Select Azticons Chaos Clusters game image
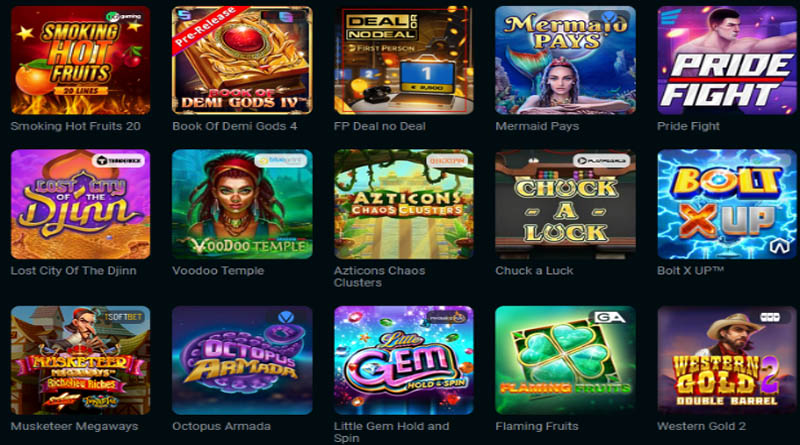Viewport: 800px width, 445px height. pos(404,204)
